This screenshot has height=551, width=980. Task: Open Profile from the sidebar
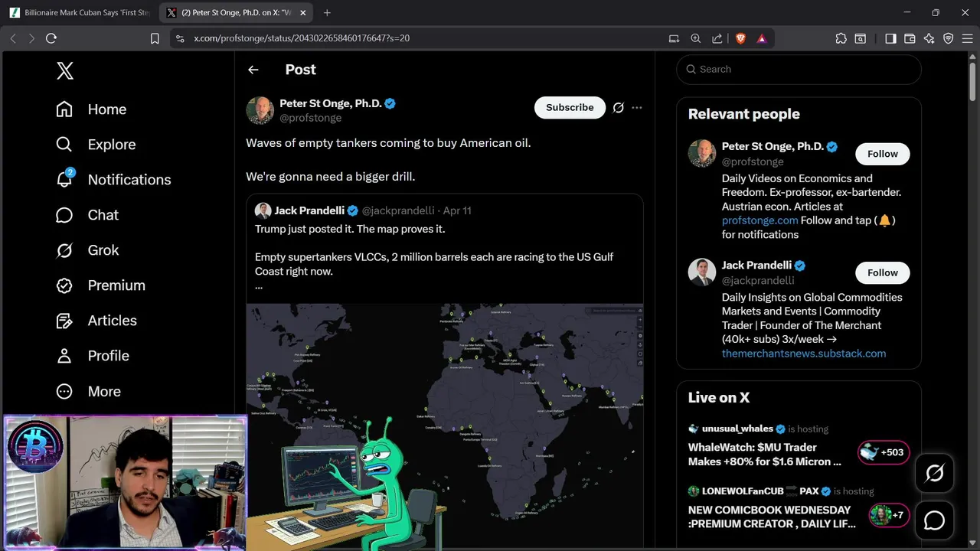click(x=93, y=356)
